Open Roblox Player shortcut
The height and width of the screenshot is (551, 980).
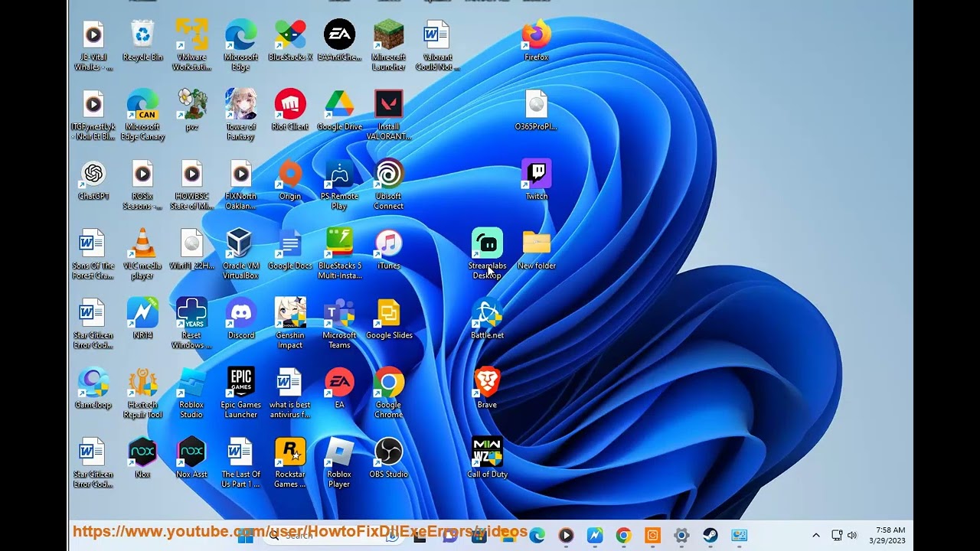pos(339,464)
